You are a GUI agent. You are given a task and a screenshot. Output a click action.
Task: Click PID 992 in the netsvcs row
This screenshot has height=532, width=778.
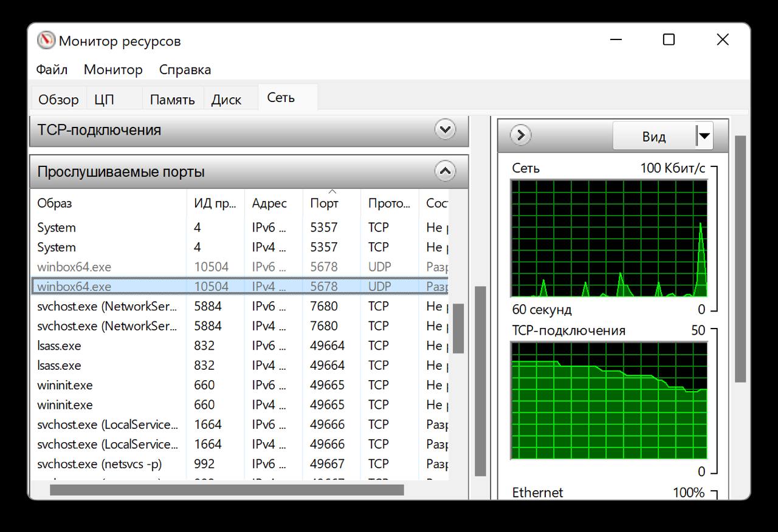204,463
